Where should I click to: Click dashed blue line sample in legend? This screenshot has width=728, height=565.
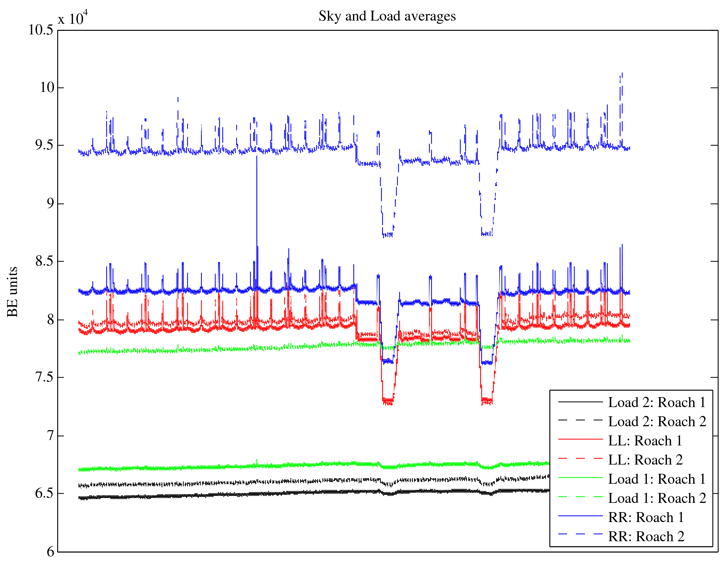[580, 534]
